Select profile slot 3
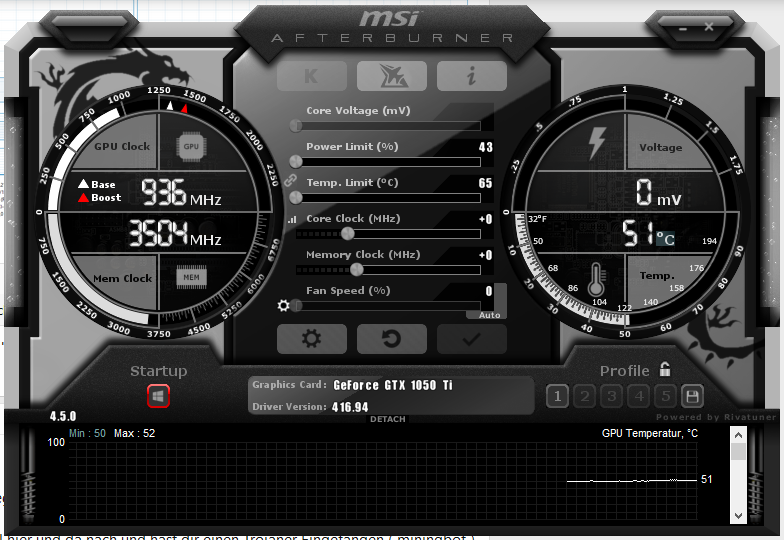Image resolution: width=784 pixels, height=540 pixels. click(612, 396)
